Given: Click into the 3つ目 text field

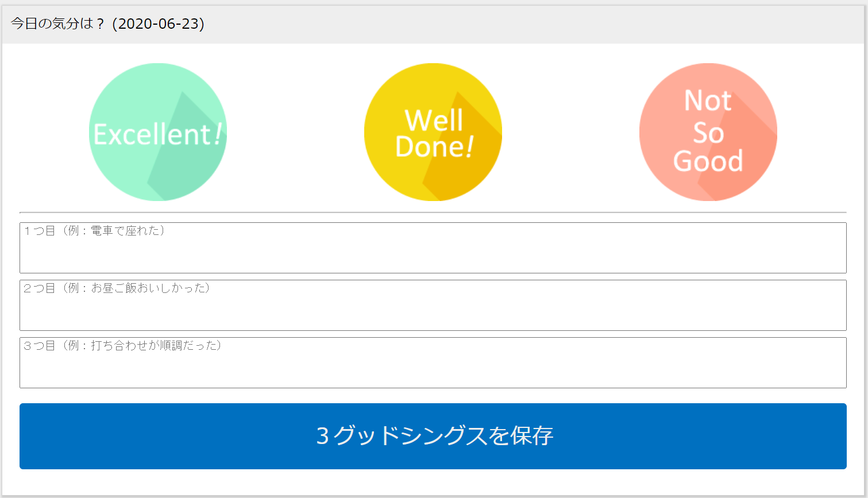Looking at the screenshot, I should [x=433, y=362].
